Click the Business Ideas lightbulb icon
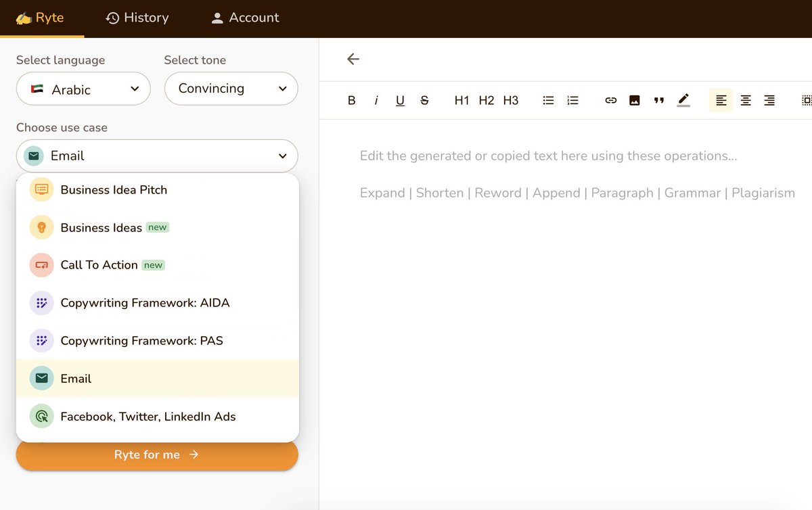The image size is (812, 510). (41, 227)
